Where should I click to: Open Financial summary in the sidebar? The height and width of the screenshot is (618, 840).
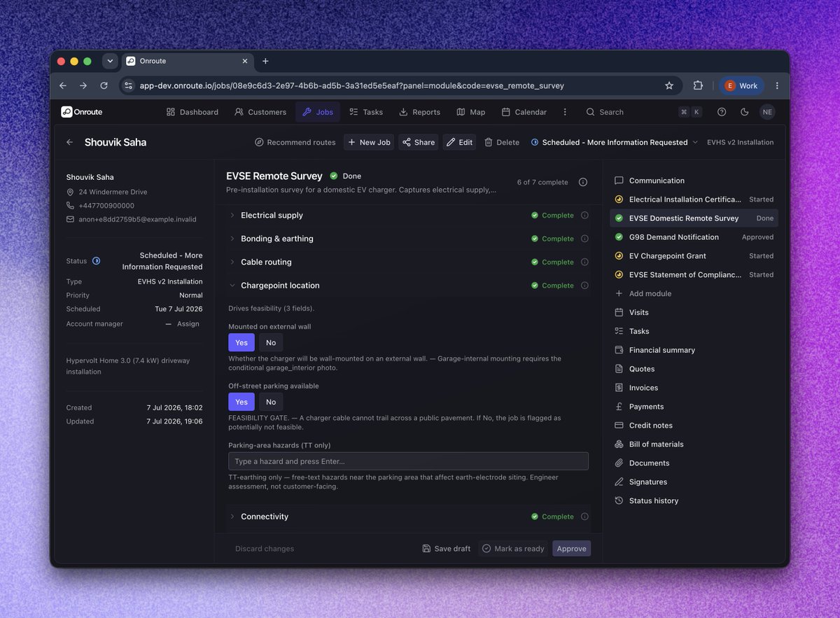pos(694,350)
